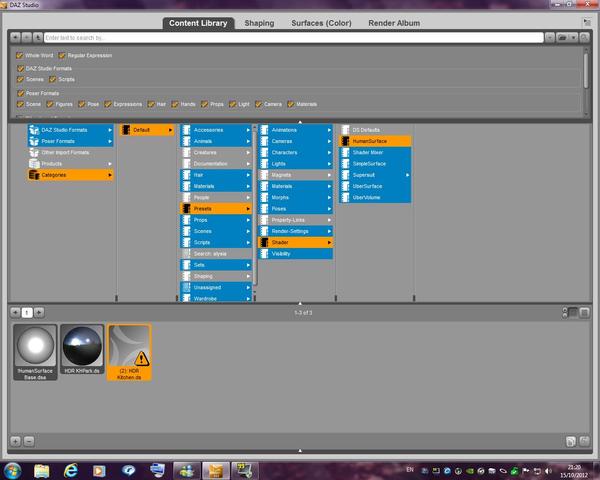Open the pane options menu icon

pos(587,22)
